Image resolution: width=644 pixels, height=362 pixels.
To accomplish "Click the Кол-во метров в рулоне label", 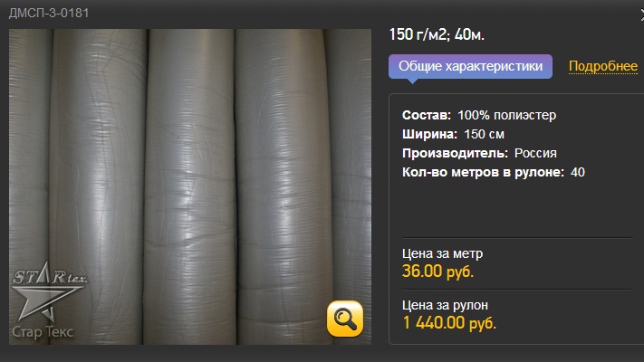I will (x=483, y=172).
